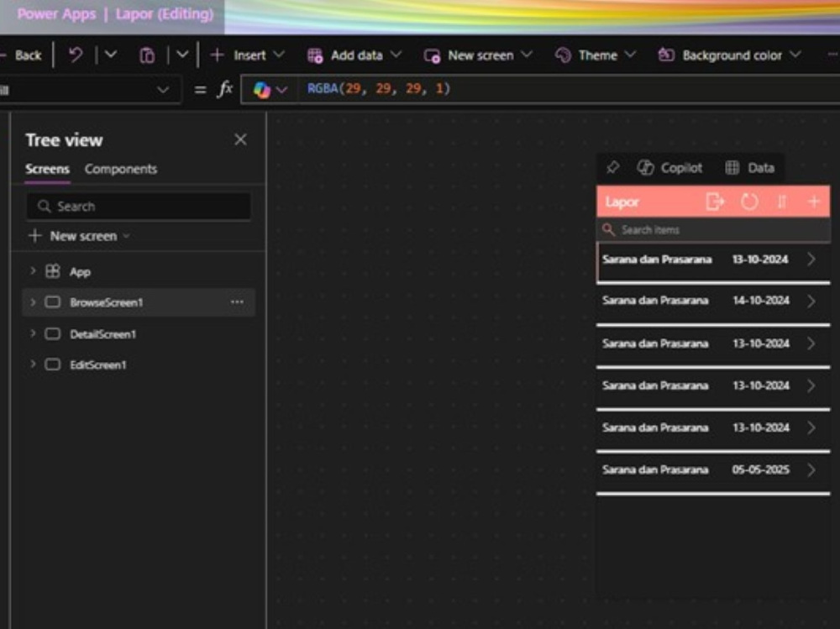Open the Insert menu

tap(248, 55)
